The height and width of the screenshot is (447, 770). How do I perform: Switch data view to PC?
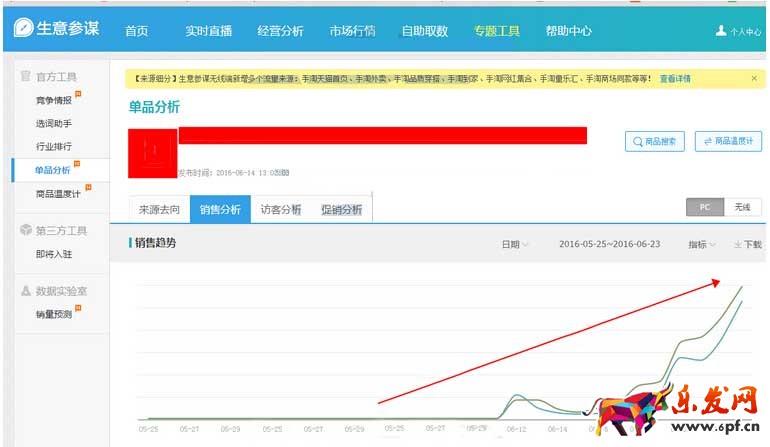[704, 207]
